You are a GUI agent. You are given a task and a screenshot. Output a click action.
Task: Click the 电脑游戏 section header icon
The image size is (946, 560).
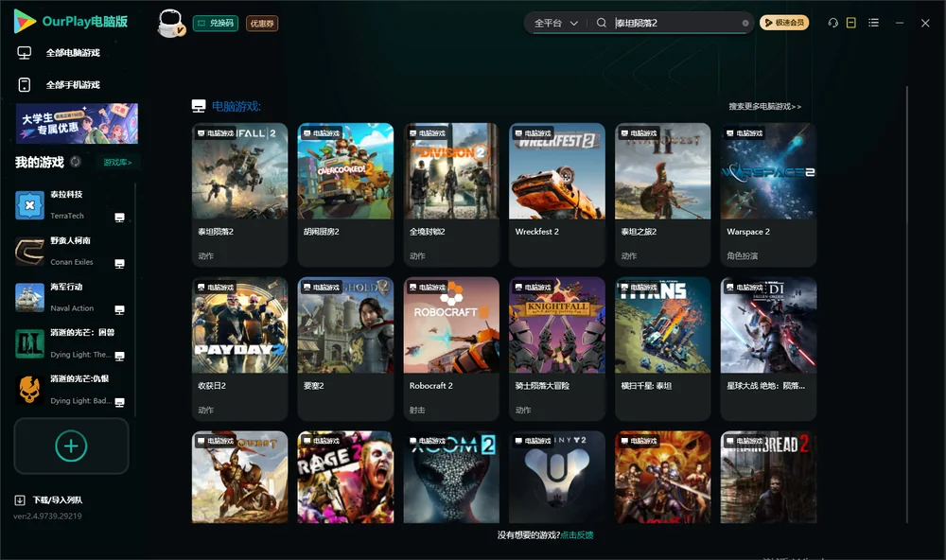click(199, 106)
